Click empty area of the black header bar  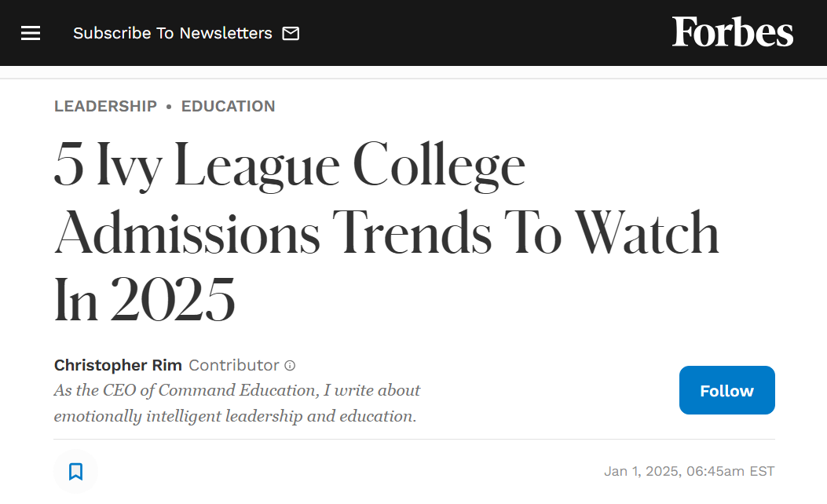[474, 33]
